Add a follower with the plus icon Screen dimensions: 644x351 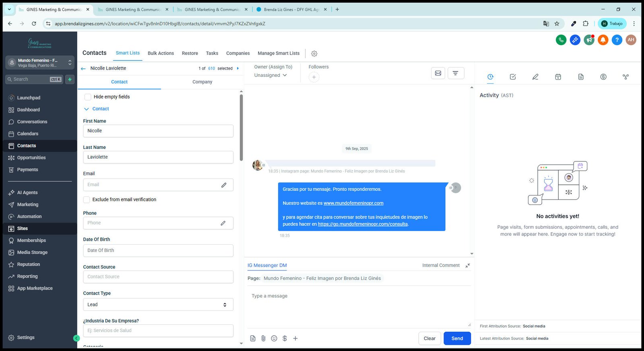pyautogui.click(x=314, y=77)
